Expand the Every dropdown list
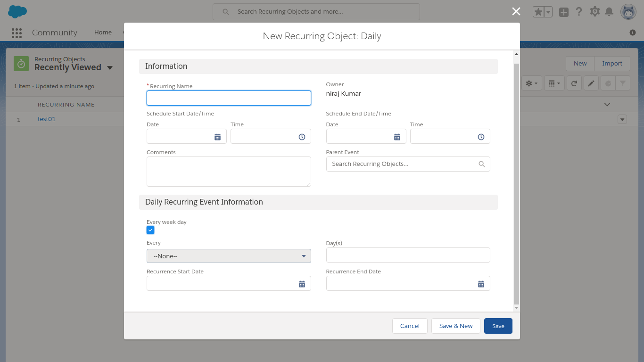Screen dimensions: 644x362 click(x=229, y=256)
